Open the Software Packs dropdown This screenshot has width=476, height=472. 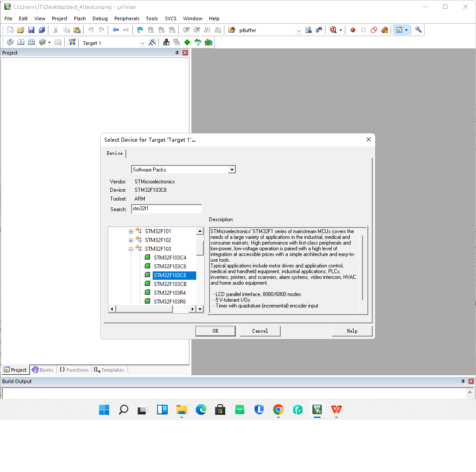(x=232, y=170)
